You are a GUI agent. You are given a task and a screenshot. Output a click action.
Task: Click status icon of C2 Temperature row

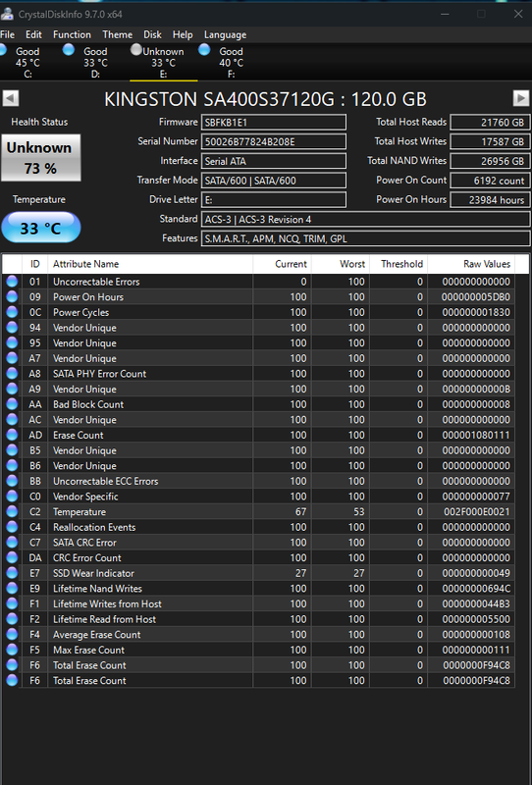tap(12, 511)
